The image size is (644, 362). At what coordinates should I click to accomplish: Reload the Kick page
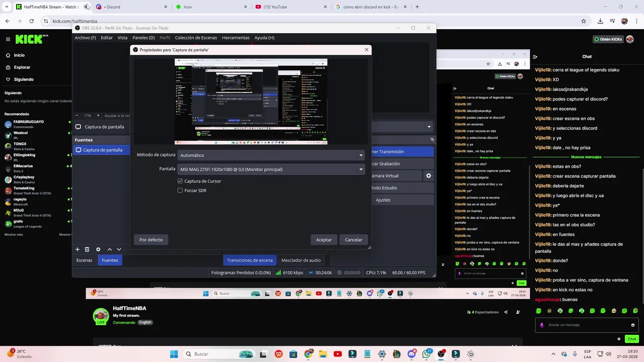pyautogui.click(x=31, y=21)
